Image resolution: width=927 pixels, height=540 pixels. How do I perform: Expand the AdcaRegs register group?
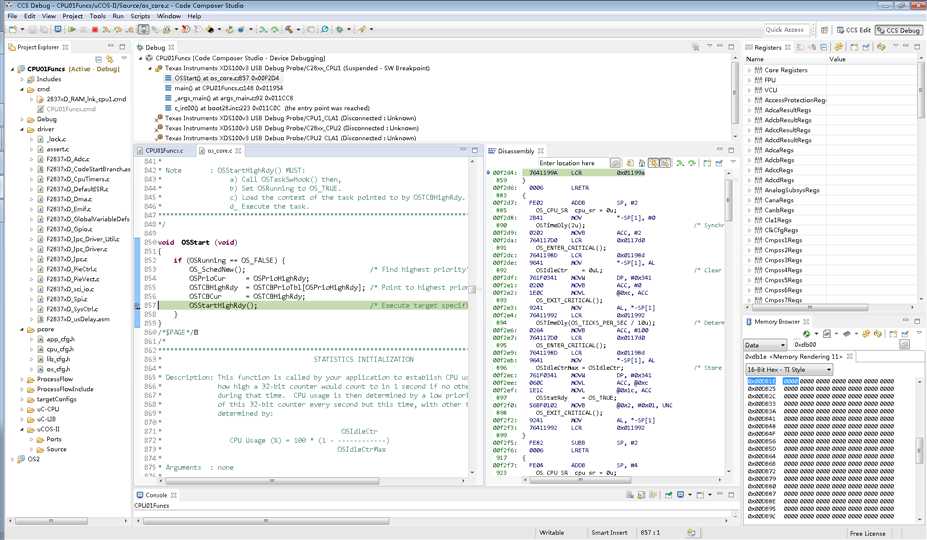(x=749, y=150)
